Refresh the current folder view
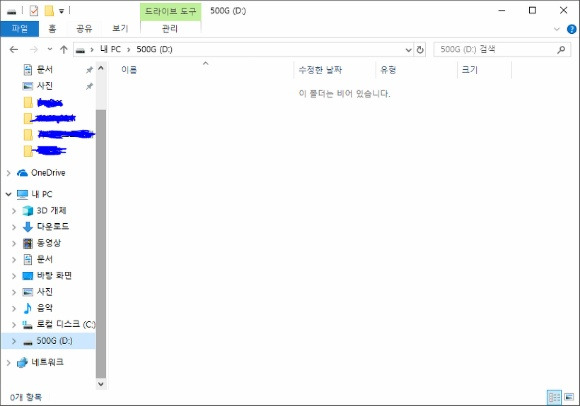 click(x=420, y=50)
